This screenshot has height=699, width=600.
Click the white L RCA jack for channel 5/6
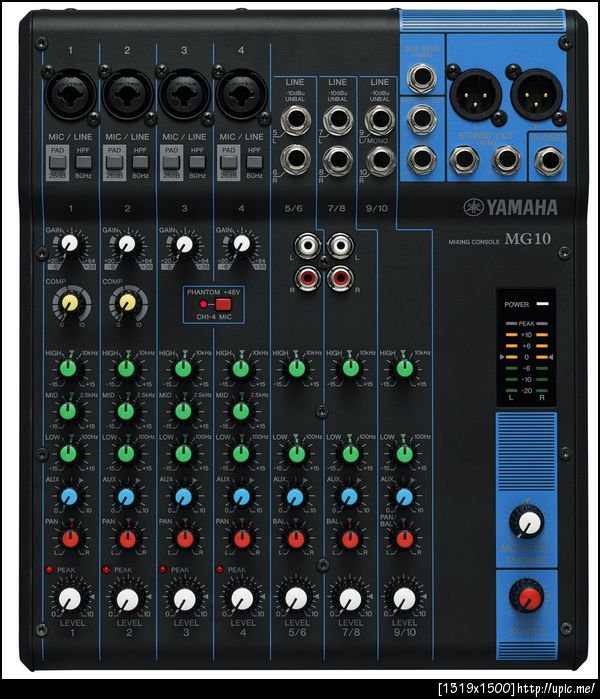tap(307, 245)
